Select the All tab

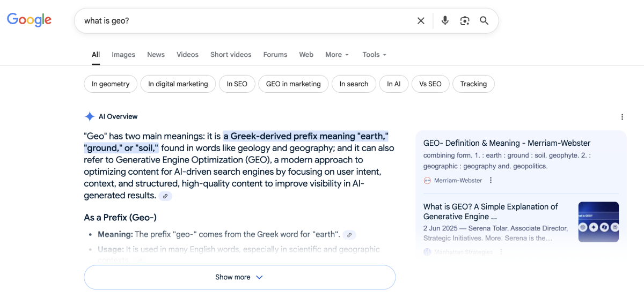coord(96,55)
